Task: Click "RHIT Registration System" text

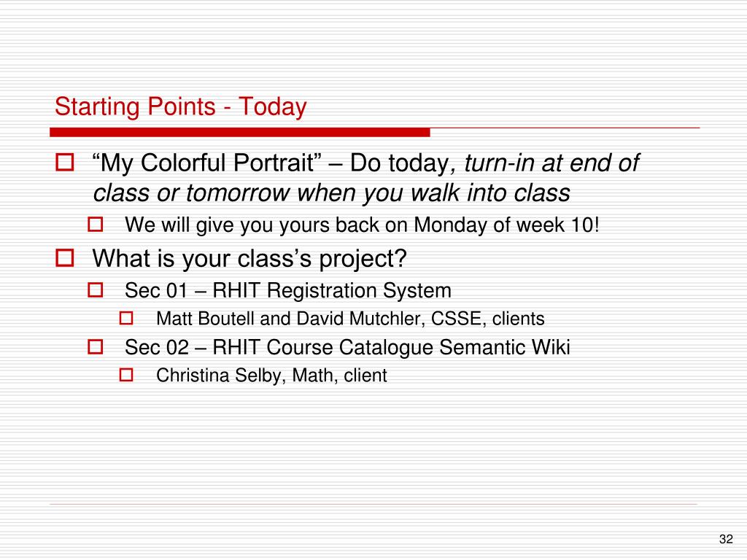Action: click(332, 290)
